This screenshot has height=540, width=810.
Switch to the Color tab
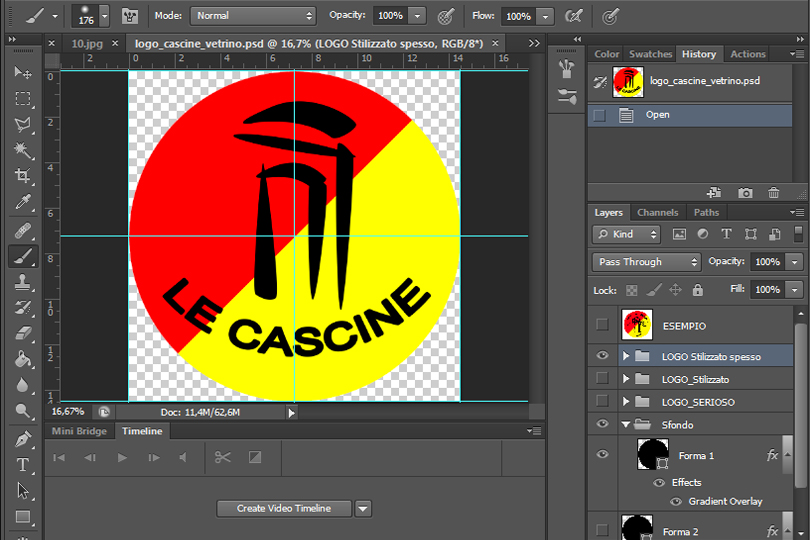coord(606,54)
